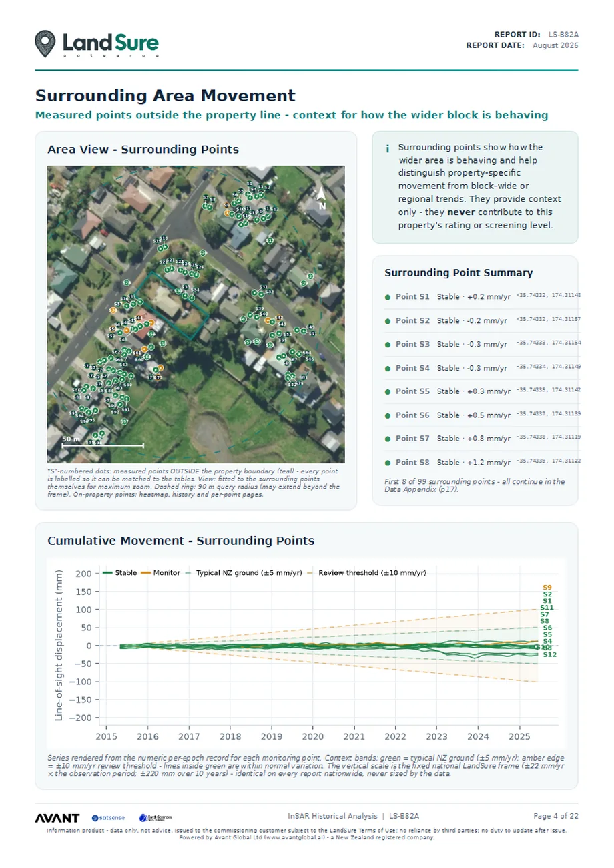Image resolution: width=614 pixels, height=868 pixels.
Task: Click 'Stable · +0.2 mm/yr' in the S1 row
Action: pyautogui.click(x=474, y=297)
